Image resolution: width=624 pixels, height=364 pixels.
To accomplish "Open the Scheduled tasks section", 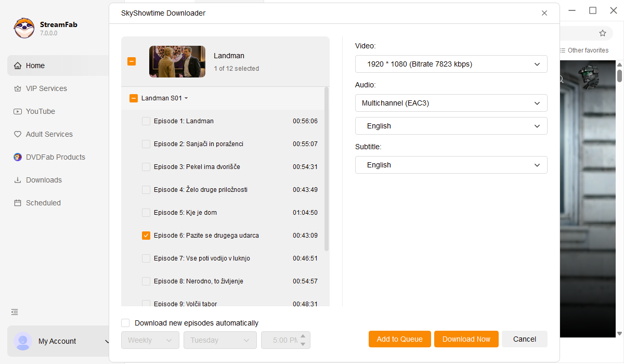I will click(43, 203).
